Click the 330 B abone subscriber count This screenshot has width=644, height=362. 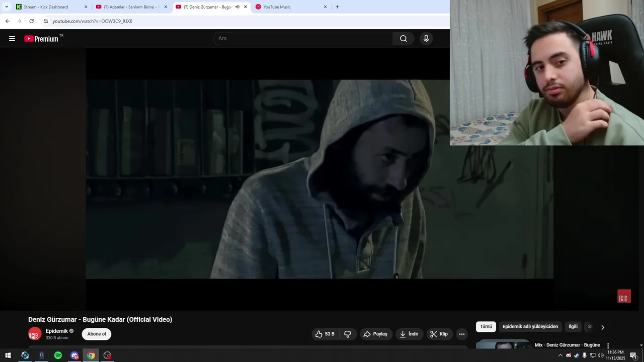(x=57, y=338)
